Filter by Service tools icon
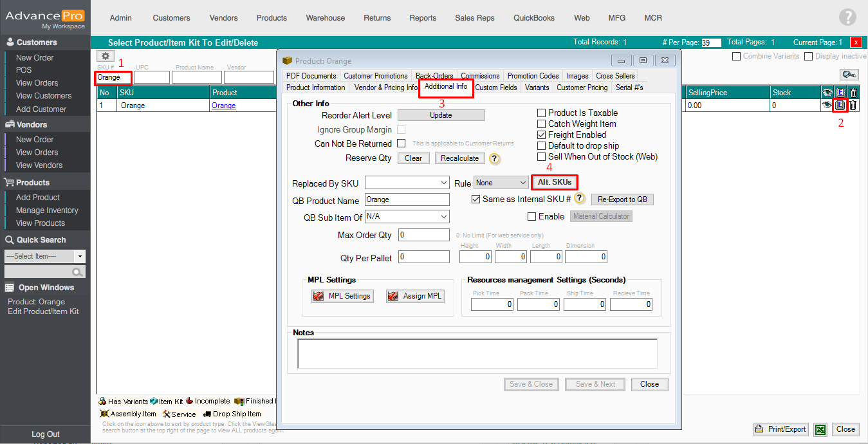 pyautogui.click(x=166, y=414)
